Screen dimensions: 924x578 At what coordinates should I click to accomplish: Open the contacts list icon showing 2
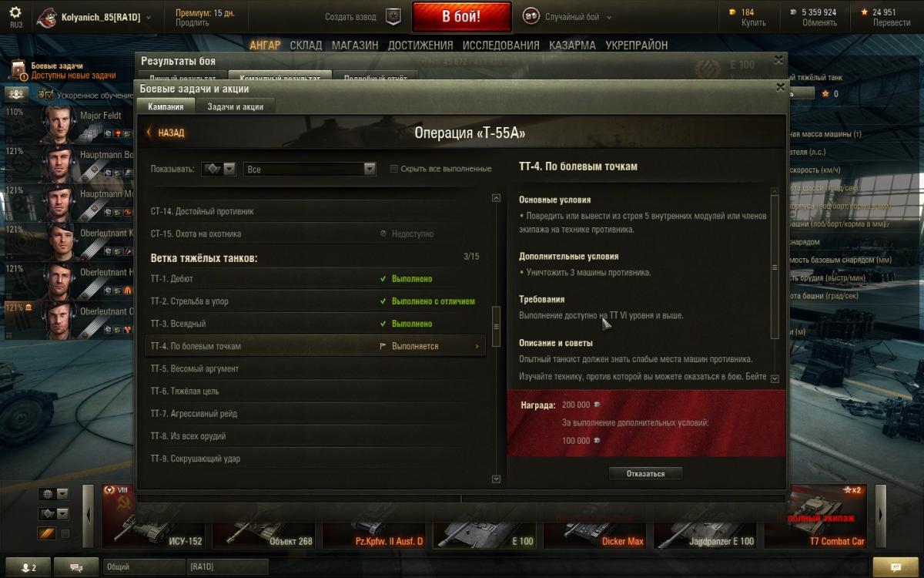(x=28, y=567)
